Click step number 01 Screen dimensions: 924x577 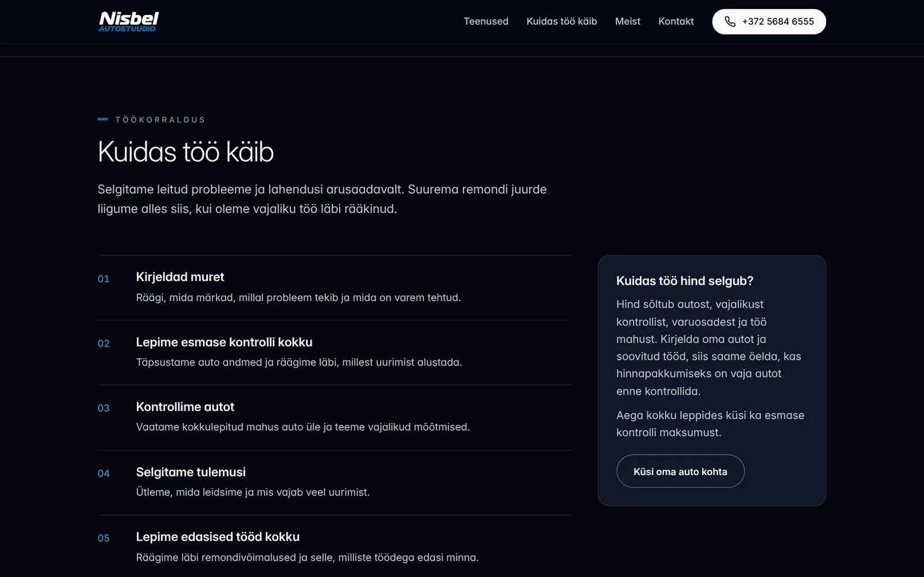(103, 279)
